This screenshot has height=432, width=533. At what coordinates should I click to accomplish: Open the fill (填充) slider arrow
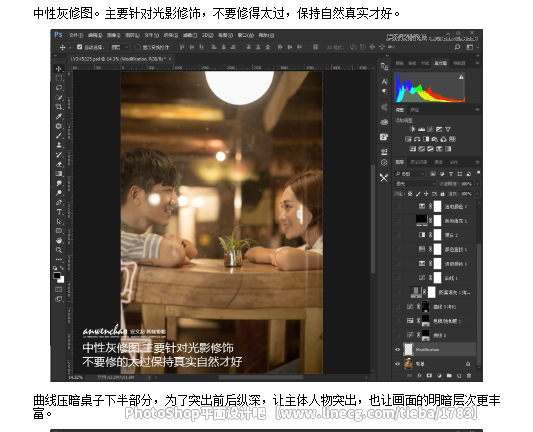[x=477, y=194]
